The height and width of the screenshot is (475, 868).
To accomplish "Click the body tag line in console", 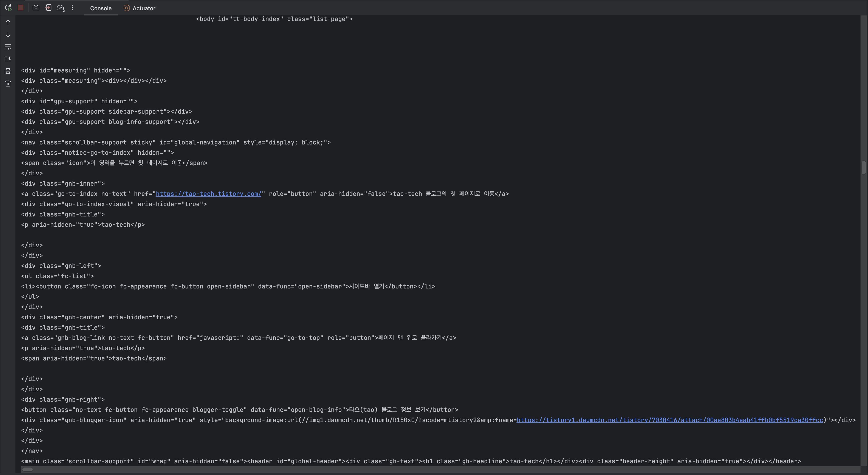I will pyautogui.click(x=274, y=19).
